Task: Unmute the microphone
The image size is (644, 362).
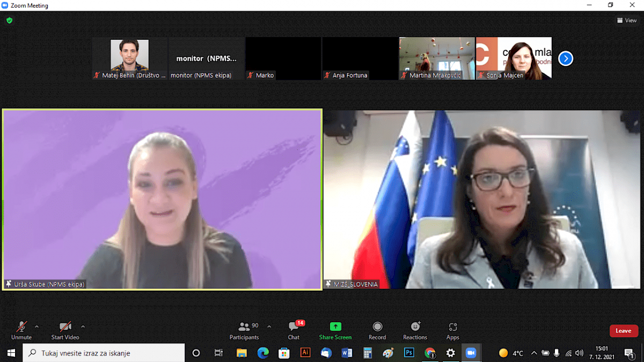Action: tap(21, 330)
